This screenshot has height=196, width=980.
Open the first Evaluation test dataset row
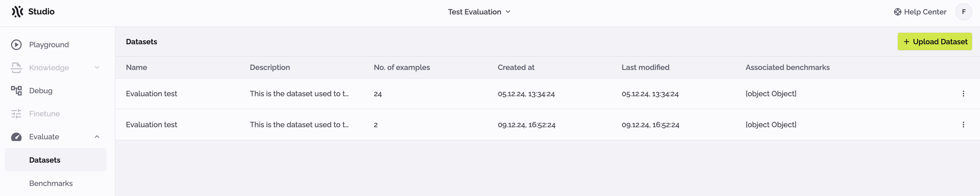coord(151,93)
